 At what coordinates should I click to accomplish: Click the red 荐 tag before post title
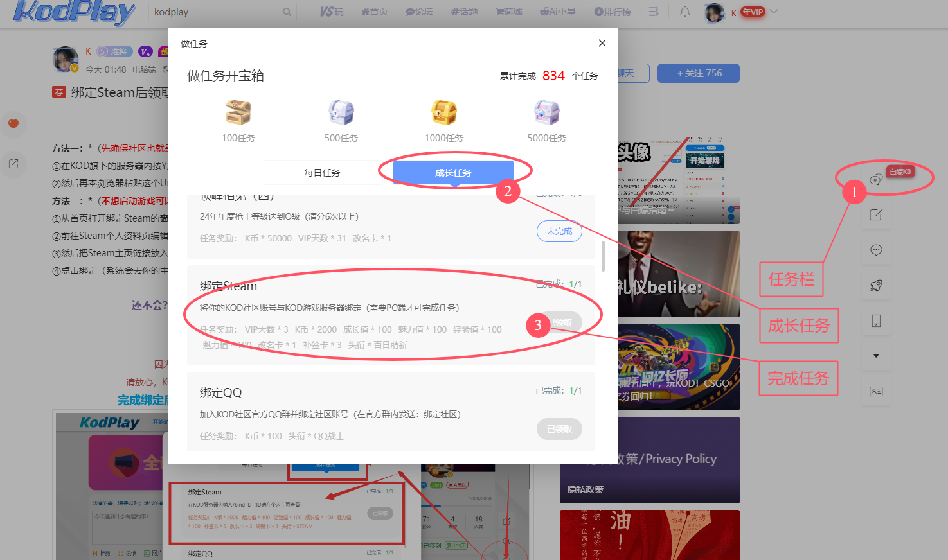pos(59,92)
